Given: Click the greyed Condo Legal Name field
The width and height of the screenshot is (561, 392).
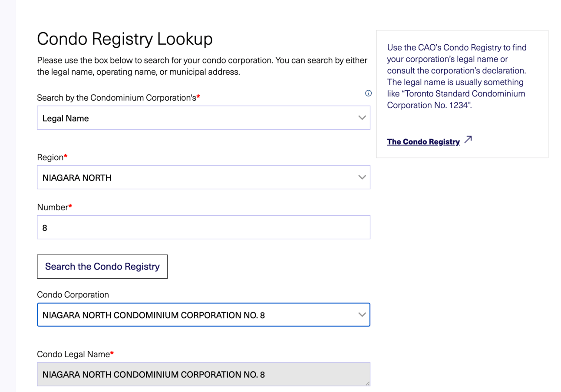Looking at the screenshot, I should click(x=204, y=374).
